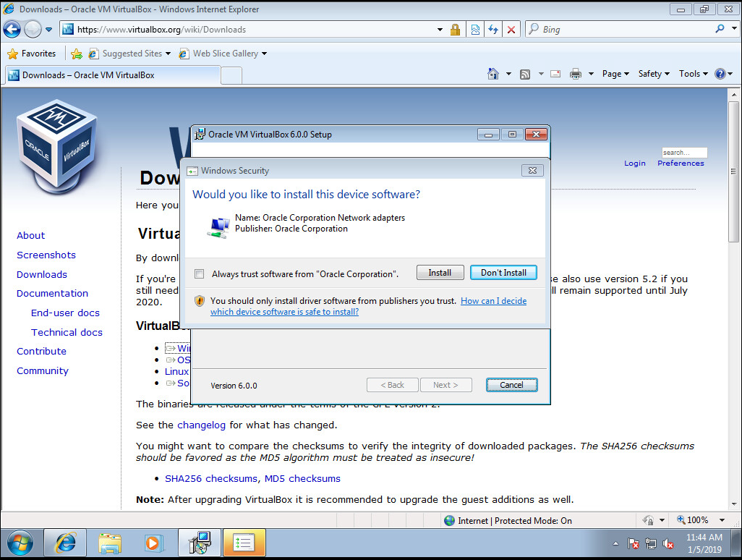Open the Screenshots sidebar link
Image resolution: width=742 pixels, height=560 pixels.
46,255
